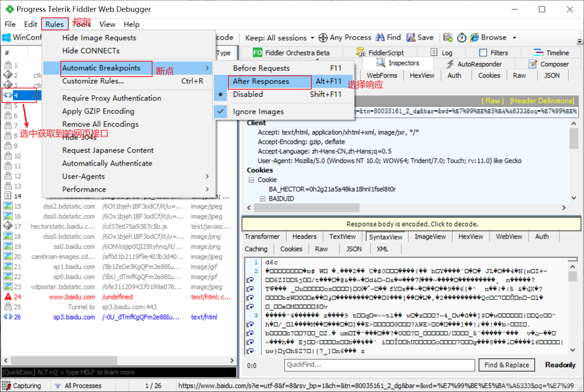Switch to the response SyntaxView tab
Image resolution: width=584 pixels, height=392 pixels.
pos(386,237)
